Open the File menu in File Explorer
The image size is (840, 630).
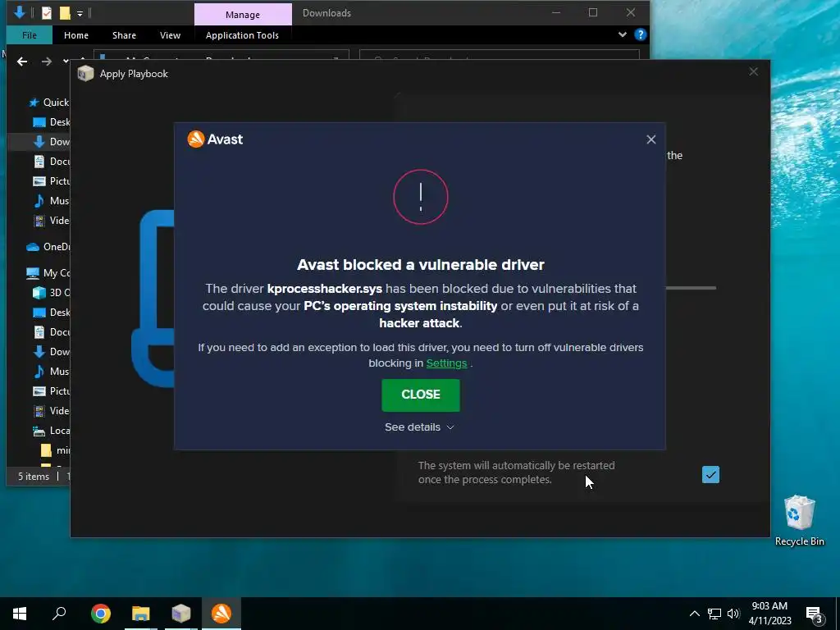[30, 35]
